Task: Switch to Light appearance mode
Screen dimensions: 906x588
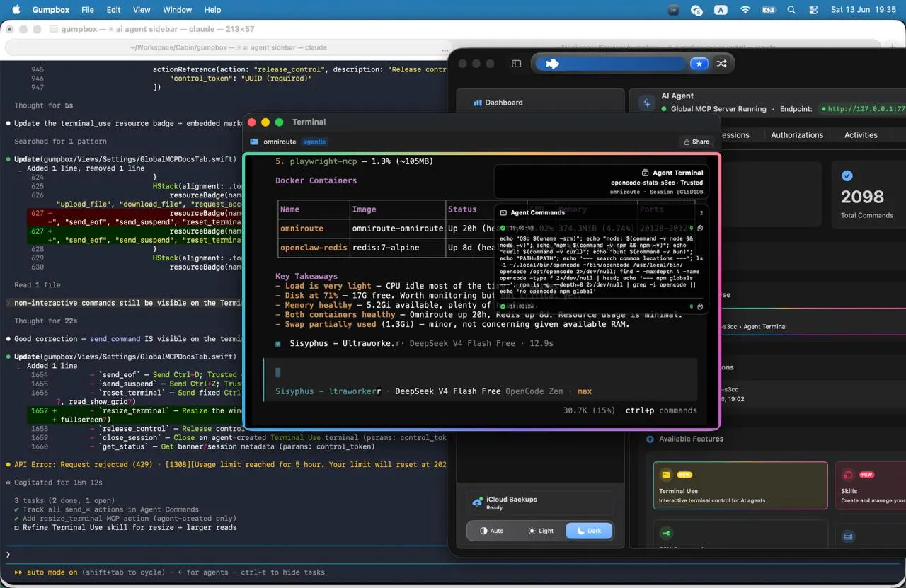Action: [541, 531]
